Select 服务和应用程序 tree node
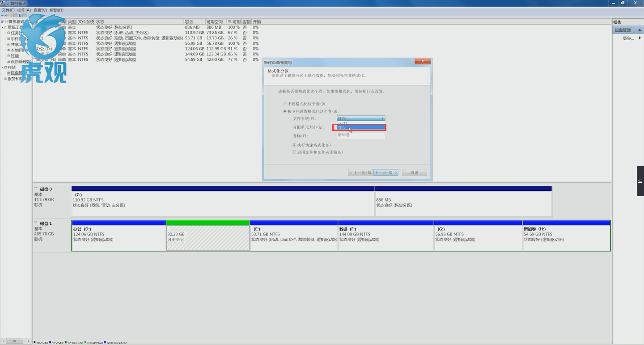The height and width of the screenshot is (345, 644). click(x=17, y=79)
